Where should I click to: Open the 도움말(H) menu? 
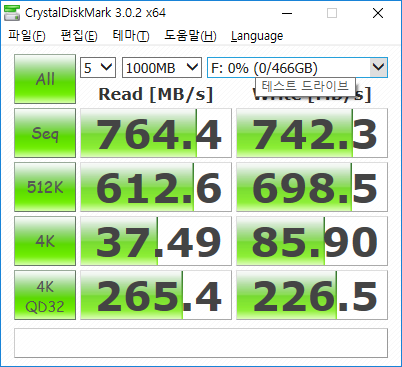pyautogui.click(x=190, y=35)
